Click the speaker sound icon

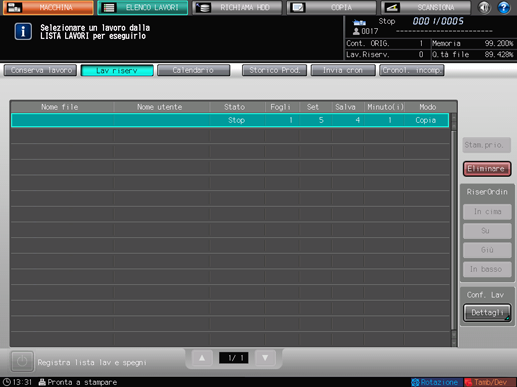[x=484, y=7]
